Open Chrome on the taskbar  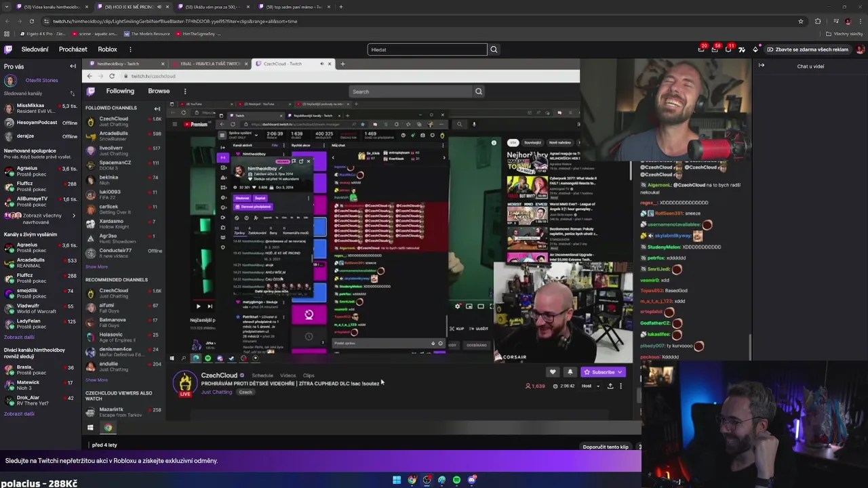pos(412,480)
